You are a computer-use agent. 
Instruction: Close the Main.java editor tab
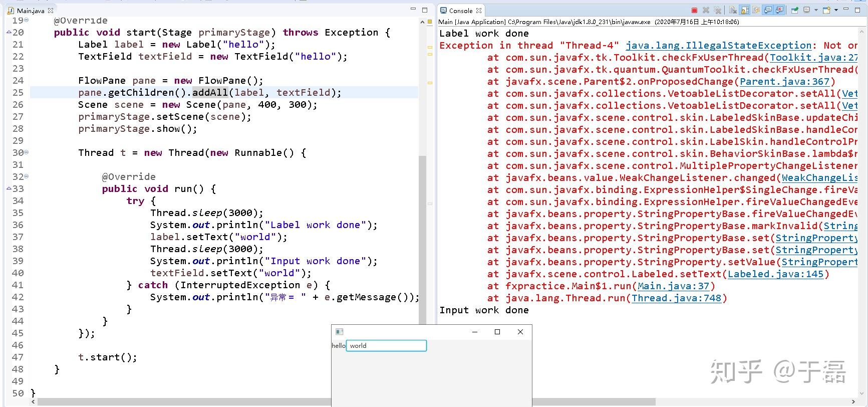click(51, 11)
